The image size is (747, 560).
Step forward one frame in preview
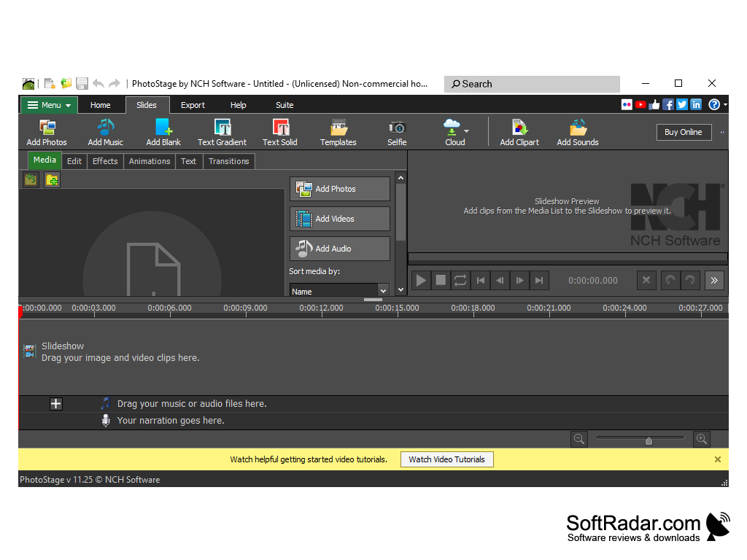point(519,281)
